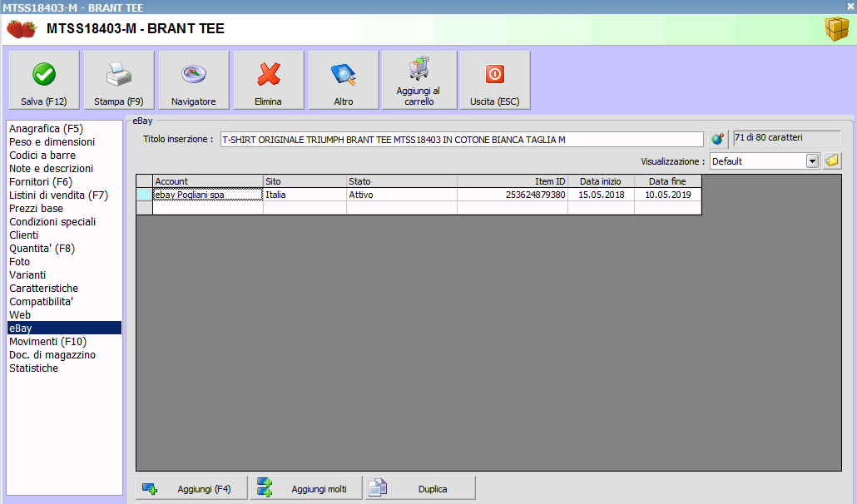Click the red X Elimina icon

tap(268, 75)
